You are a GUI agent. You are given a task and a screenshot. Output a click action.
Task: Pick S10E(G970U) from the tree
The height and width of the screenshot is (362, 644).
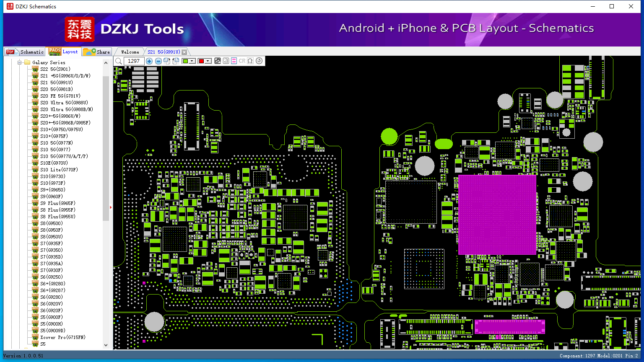54,163
